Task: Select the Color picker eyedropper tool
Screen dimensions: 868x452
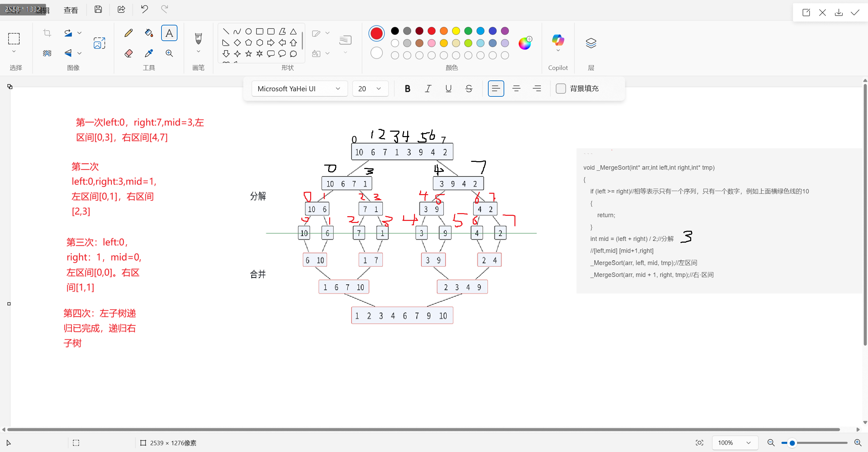Action: [149, 53]
